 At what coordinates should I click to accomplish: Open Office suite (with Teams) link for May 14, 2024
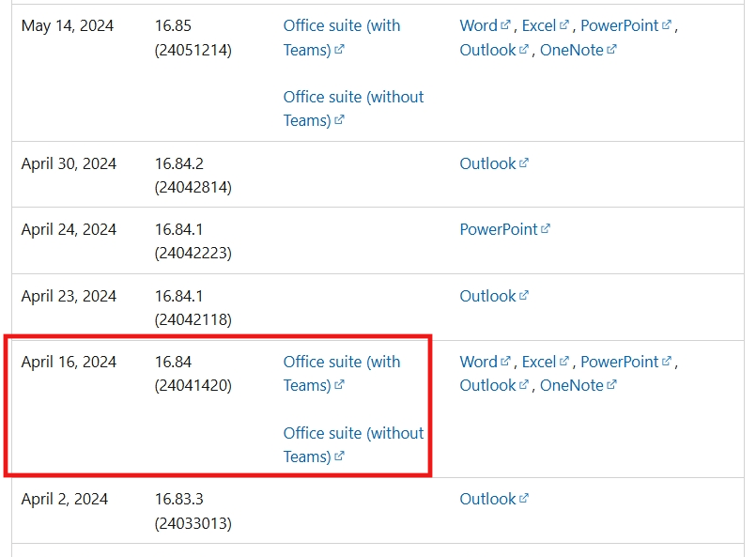[x=341, y=38]
